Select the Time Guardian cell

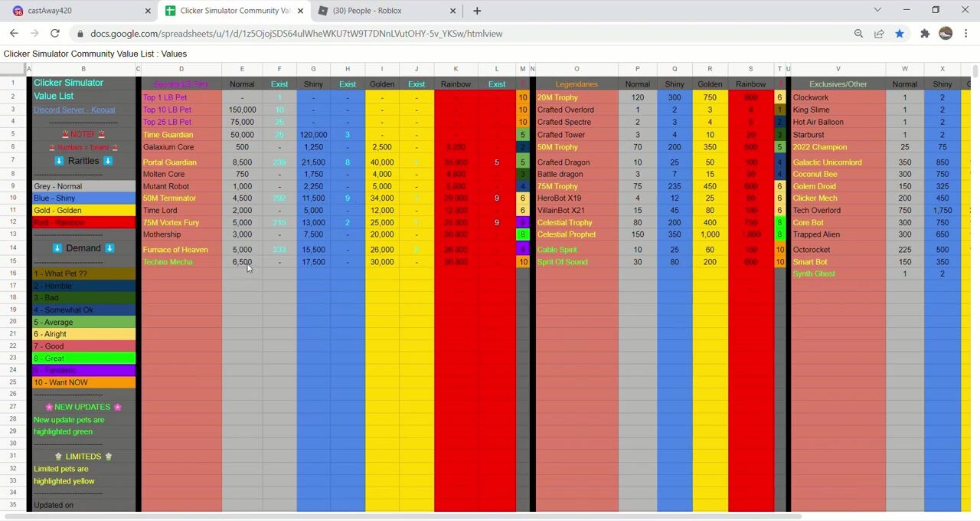coord(181,135)
